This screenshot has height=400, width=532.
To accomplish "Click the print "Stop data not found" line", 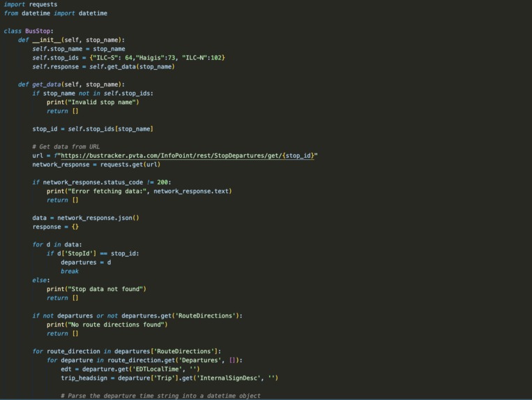I will coord(96,289).
